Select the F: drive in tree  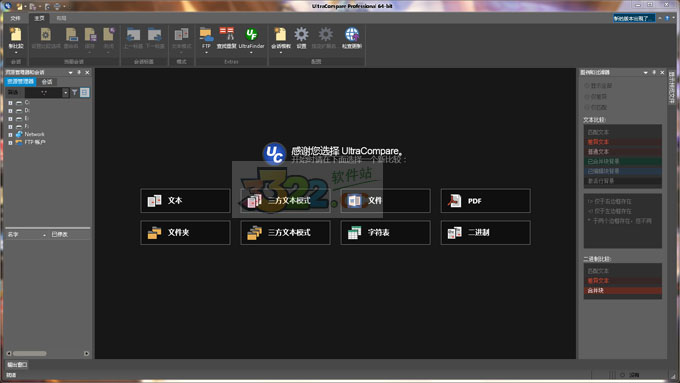(27, 126)
